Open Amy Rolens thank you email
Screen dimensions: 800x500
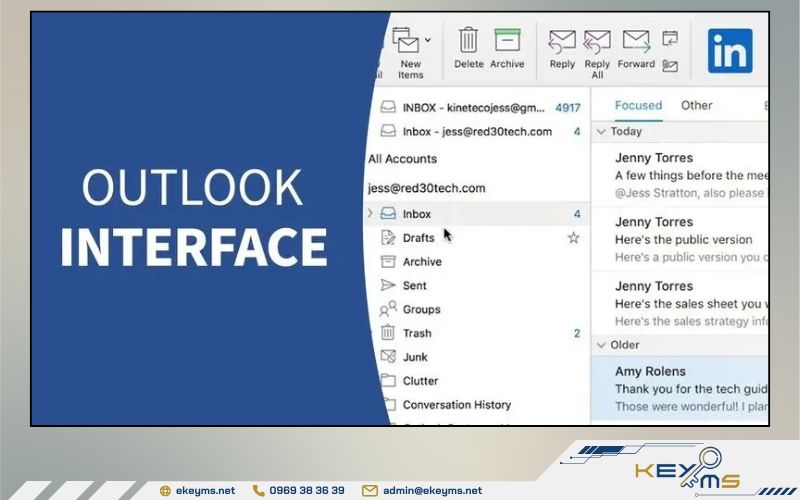click(680, 389)
